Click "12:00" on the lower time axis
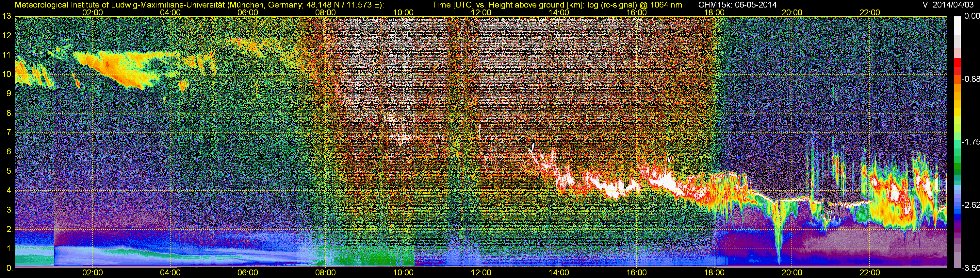 point(481,273)
